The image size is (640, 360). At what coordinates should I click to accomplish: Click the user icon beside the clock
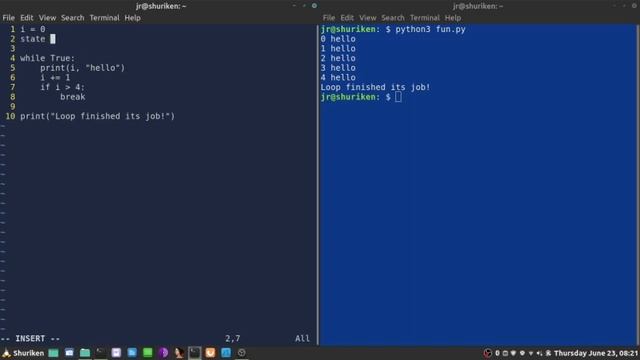pyautogui.click(x=548, y=353)
